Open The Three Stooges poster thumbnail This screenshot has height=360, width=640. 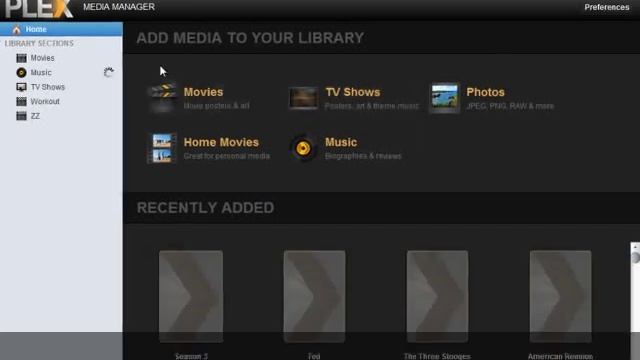pyautogui.click(x=437, y=296)
